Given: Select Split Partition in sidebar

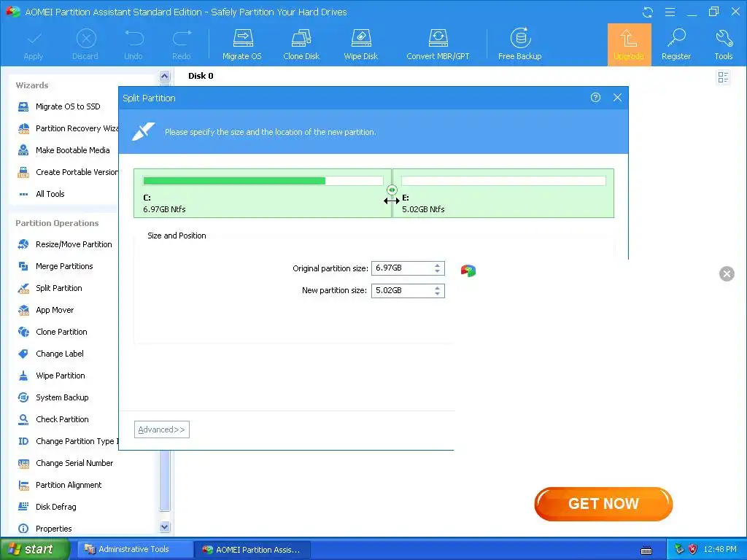Looking at the screenshot, I should coord(50,288).
